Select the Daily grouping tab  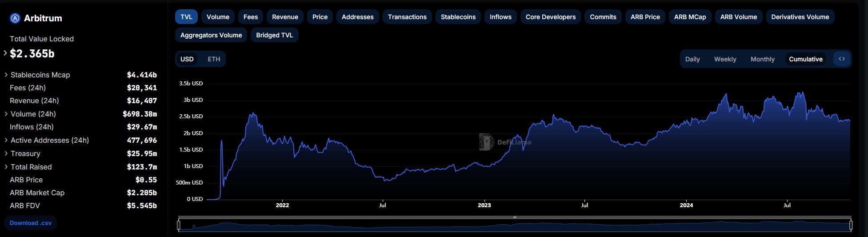pyautogui.click(x=692, y=59)
